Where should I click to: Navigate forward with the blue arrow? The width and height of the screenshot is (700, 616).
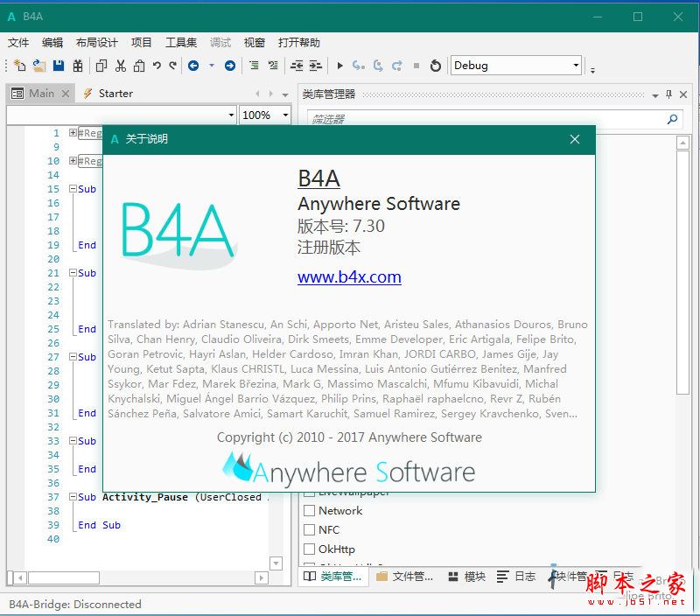pyautogui.click(x=230, y=66)
